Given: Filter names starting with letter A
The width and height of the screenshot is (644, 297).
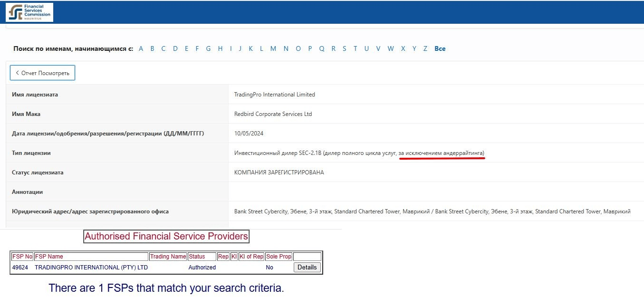Looking at the screenshot, I should (x=141, y=48).
